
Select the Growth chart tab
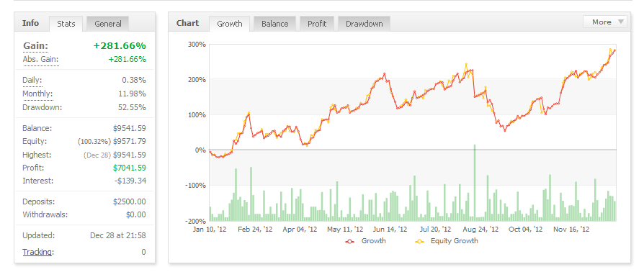[x=229, y=24]
